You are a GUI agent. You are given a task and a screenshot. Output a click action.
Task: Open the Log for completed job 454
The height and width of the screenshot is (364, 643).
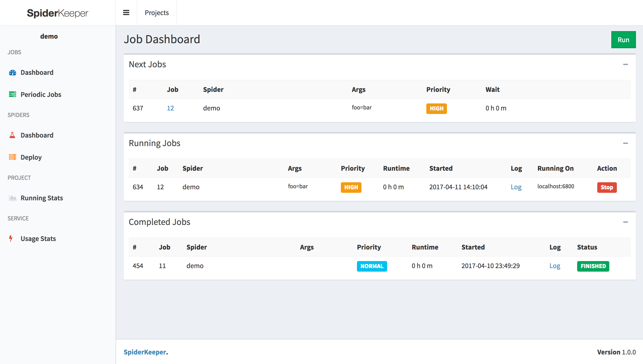pyautogui.click(x=555, y=266)
